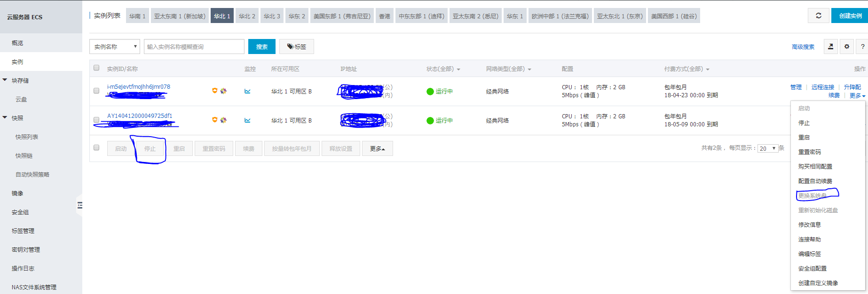Screen dimensions: 868x294
Task: Click the question mark help icon
Action: 862,46
